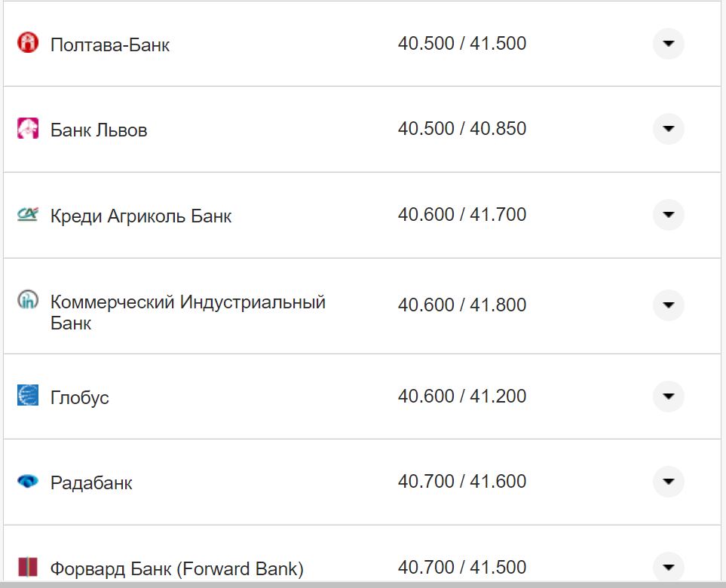Screen dimensions: 726x588
Task: Expand the Коммерческий Индустриальный Банк row
Action: click(668, 305)
